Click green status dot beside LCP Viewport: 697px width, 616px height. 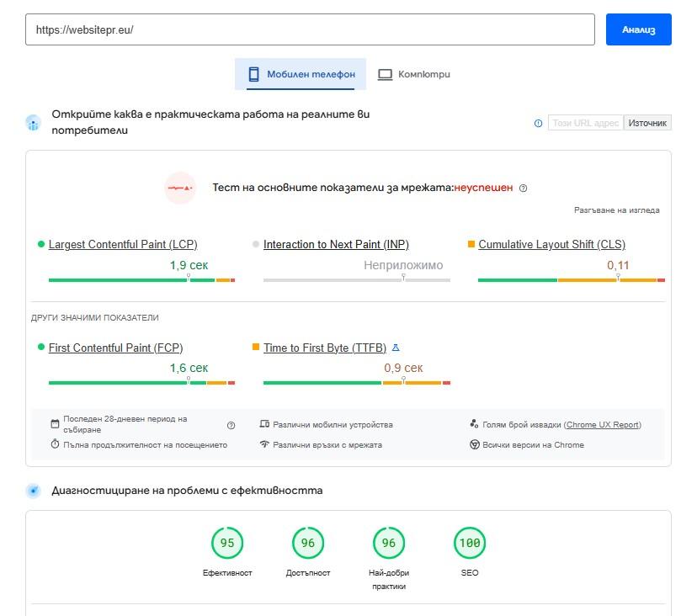tap(41, 244)
